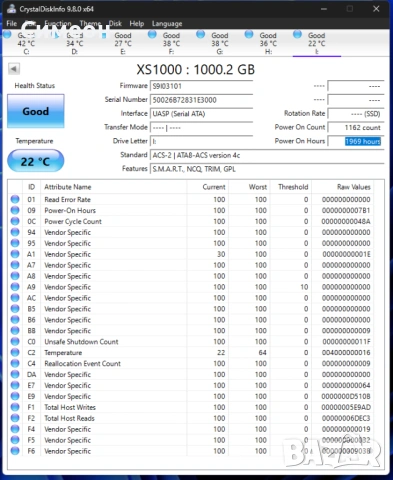Click the status icon for ID 94
393x480 pixels.
point(15,232)
